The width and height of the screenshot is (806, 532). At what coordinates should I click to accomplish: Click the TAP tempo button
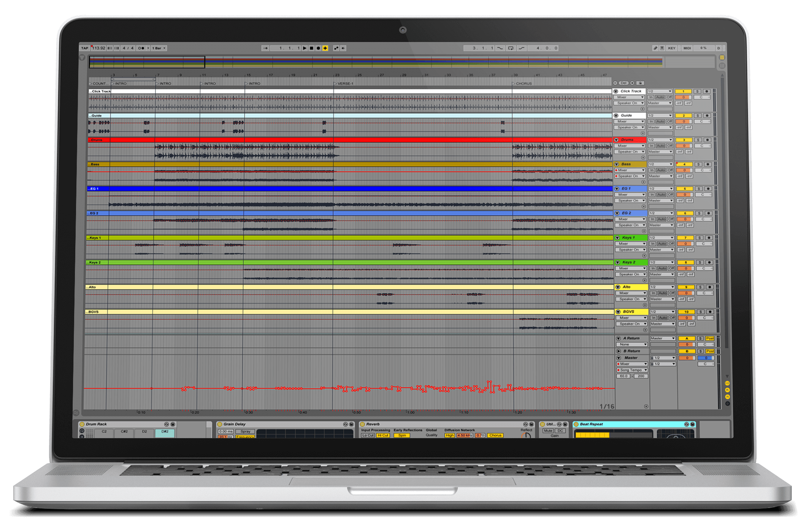(84, 48)
